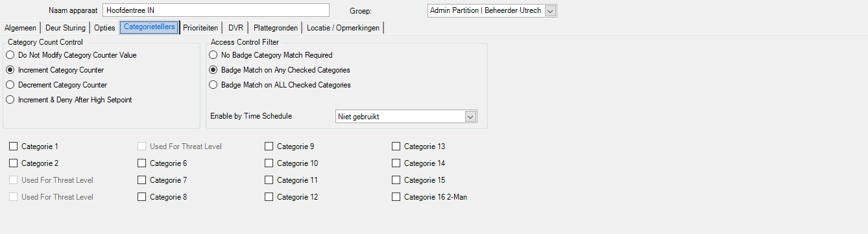Screen dimensions: 868x234
Task: Enable the Categorie 9 checkbox
Action: [269, 146]
